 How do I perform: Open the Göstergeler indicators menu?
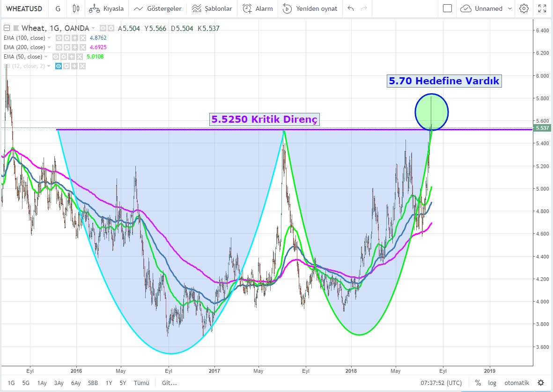157,8
